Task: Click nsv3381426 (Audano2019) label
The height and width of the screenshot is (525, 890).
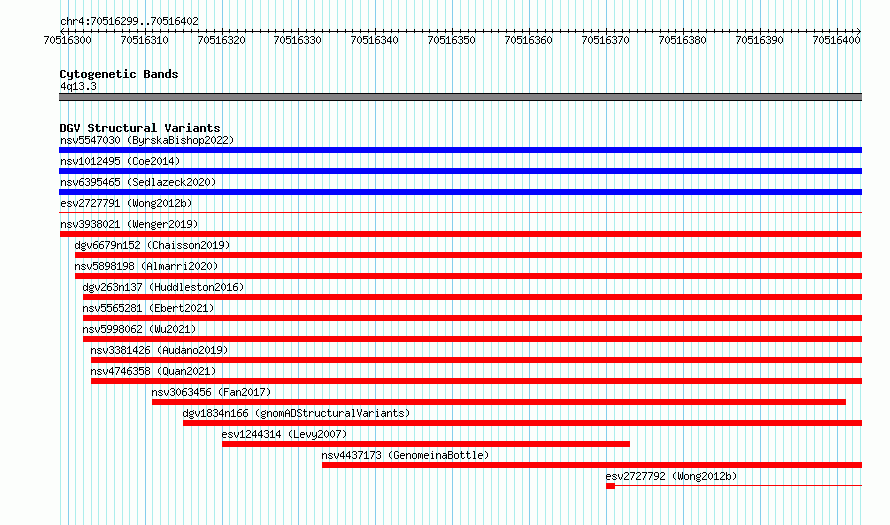Action: (159, 350)
